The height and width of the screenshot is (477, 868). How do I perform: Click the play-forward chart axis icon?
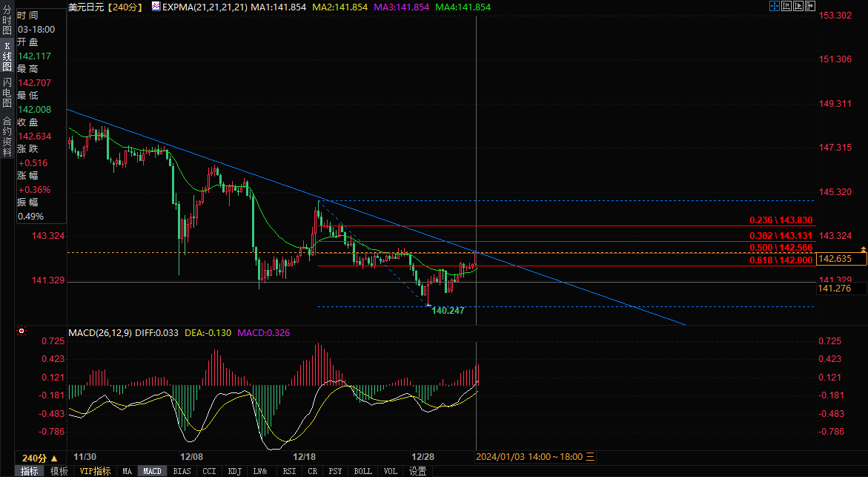pos(798,6)
